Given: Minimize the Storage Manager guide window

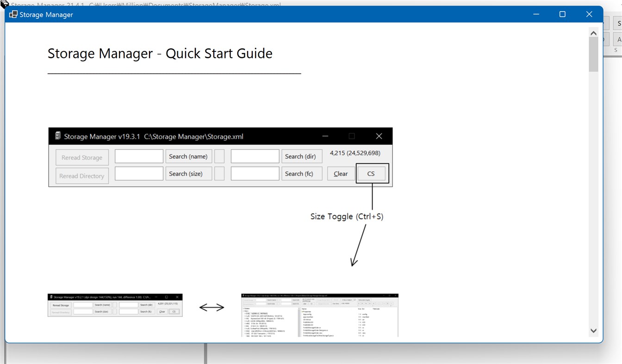Looking at the screenshot, I should tap(536, 14).
